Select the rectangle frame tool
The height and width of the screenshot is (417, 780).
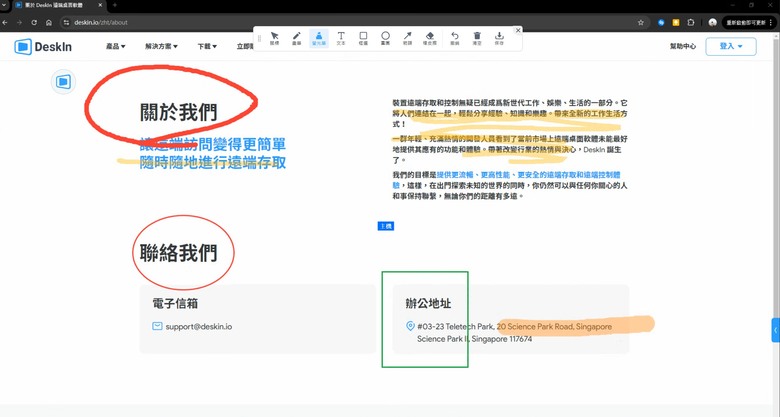point(363,38)
